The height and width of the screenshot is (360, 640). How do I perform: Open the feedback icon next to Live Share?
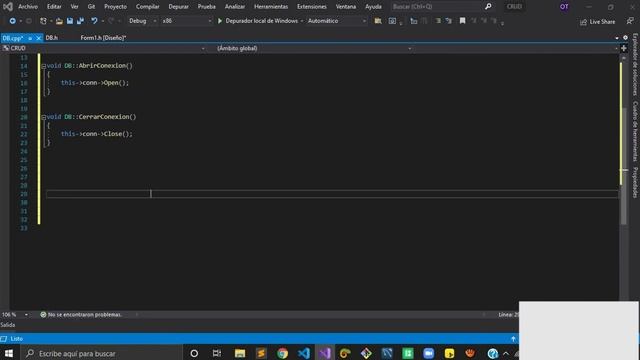pos(630,21)
